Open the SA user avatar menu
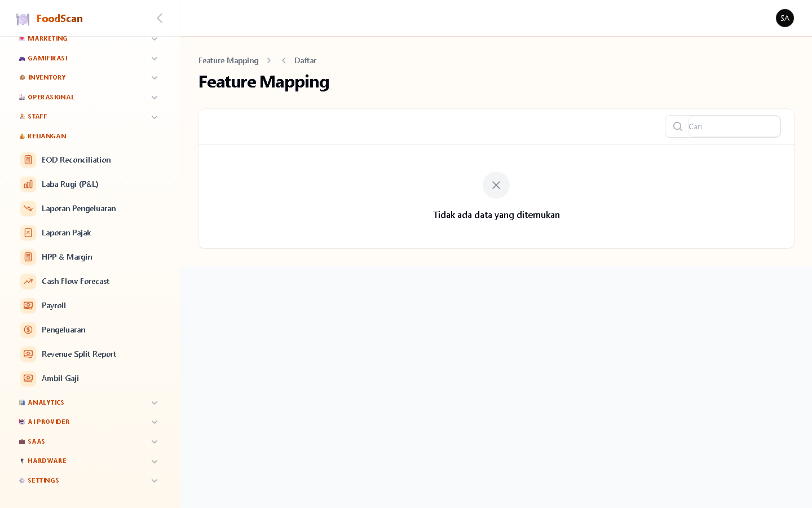812x508 pixels. 784,18
